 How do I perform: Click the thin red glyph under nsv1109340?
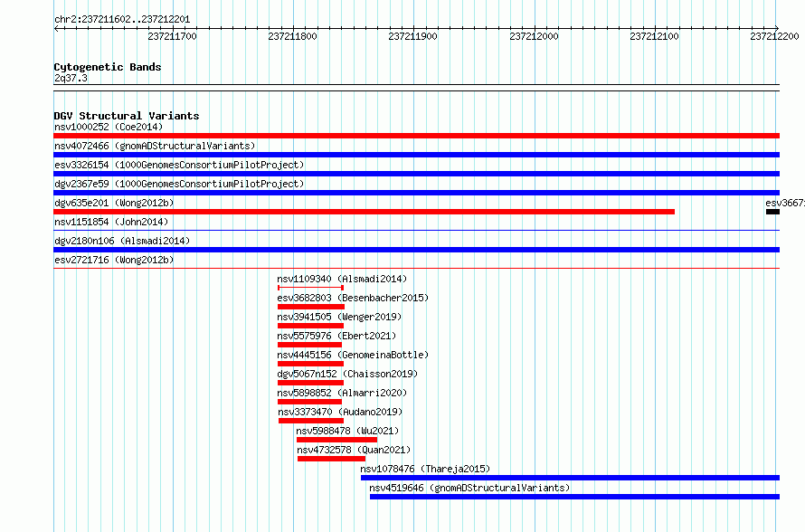pos(310,288)
